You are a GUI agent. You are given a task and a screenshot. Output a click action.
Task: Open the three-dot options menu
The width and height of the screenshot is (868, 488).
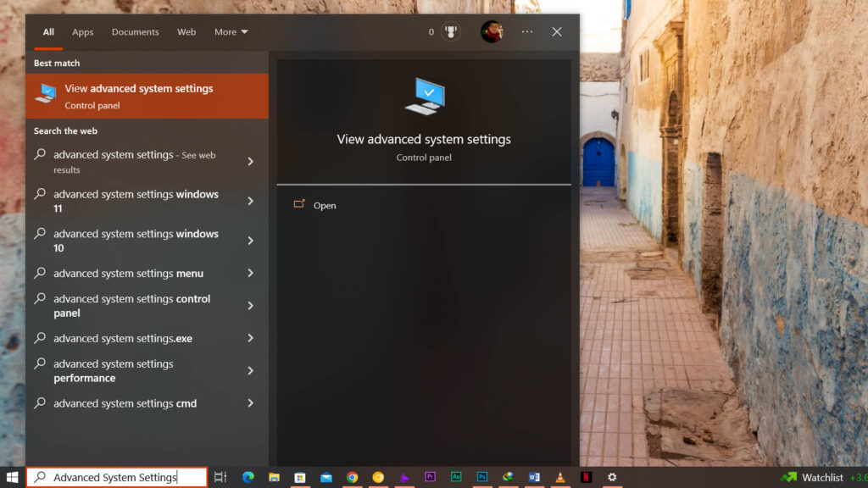527,32
